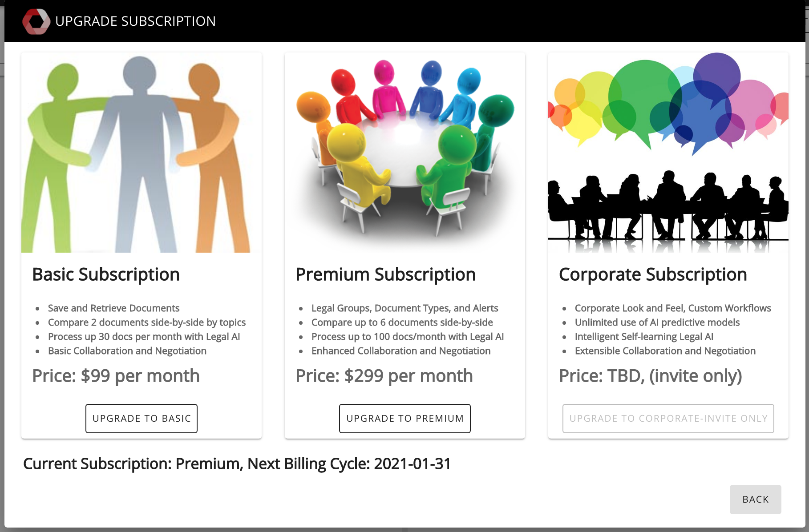
Task: Click the UPGRADE SUBSCRIPTION header title
Action: (x=135, y=20)
